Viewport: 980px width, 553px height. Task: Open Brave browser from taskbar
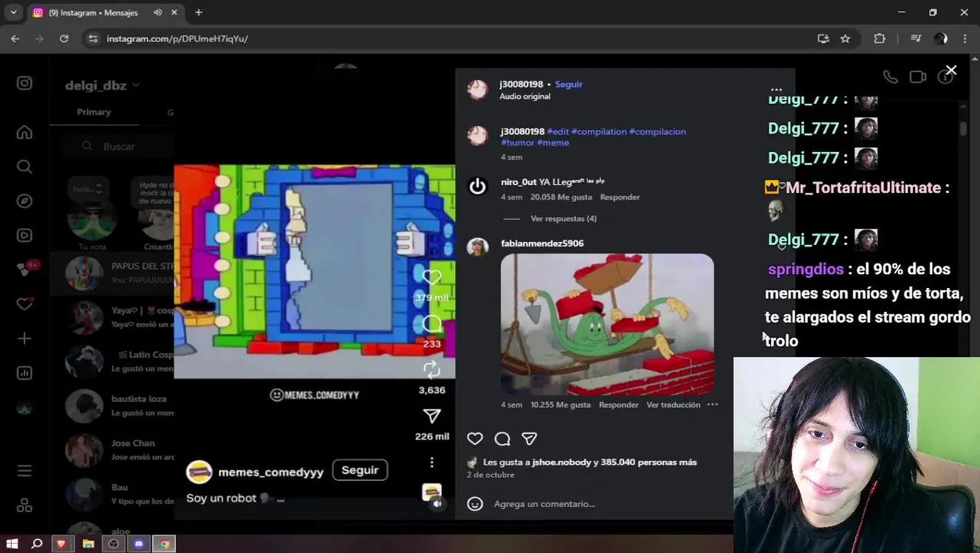tap(62, 544)
